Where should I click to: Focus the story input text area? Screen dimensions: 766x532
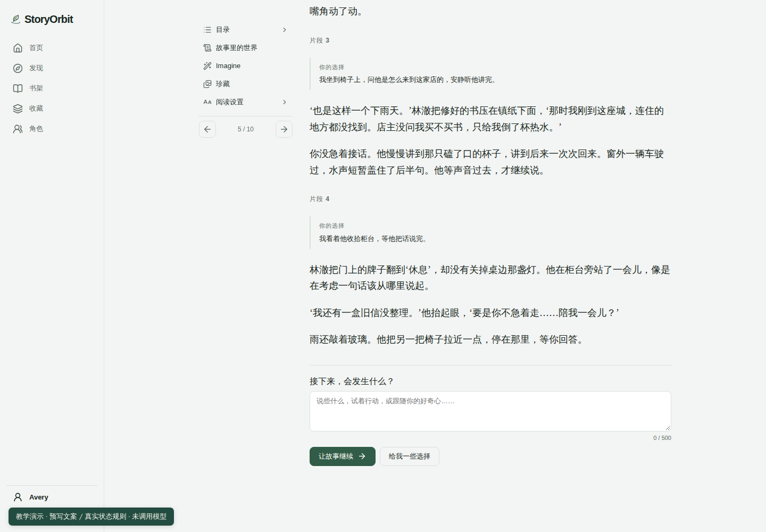(x=490, y=411)
